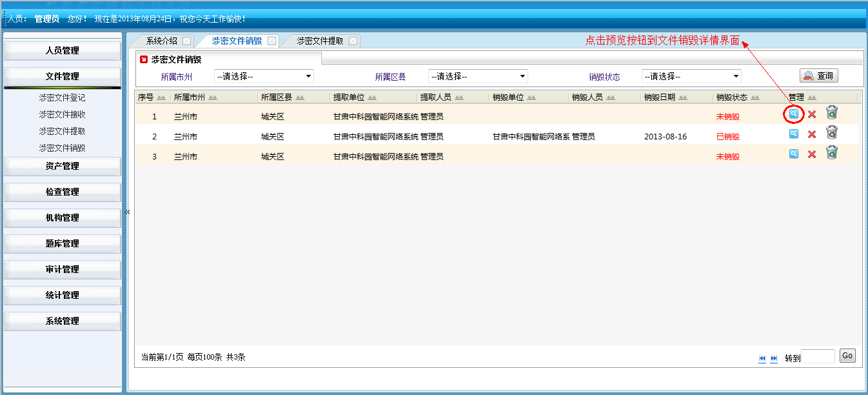Viewport: 868px width, 395px height.
Task: Click 管理员 username in header
Action: [47, 19]
